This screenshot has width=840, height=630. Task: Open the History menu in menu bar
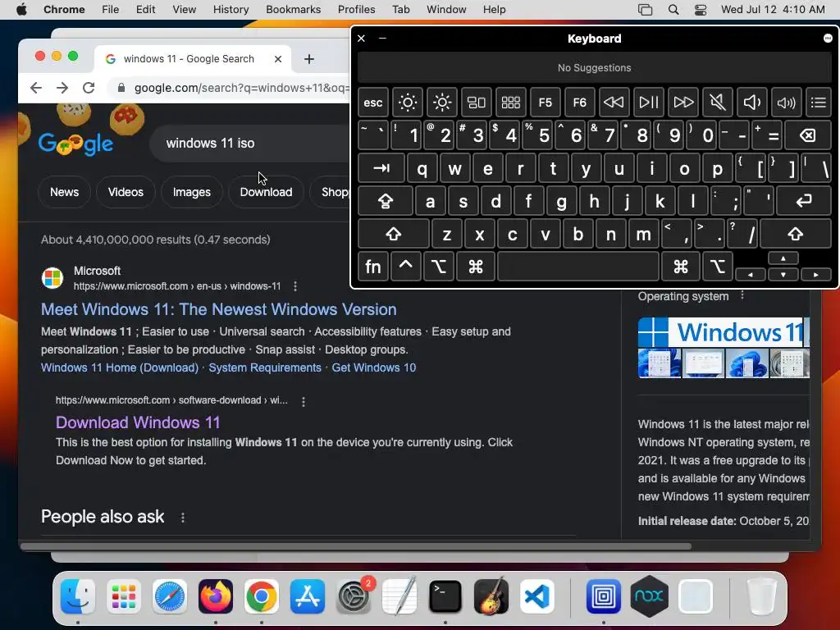[x=231, y=10]
